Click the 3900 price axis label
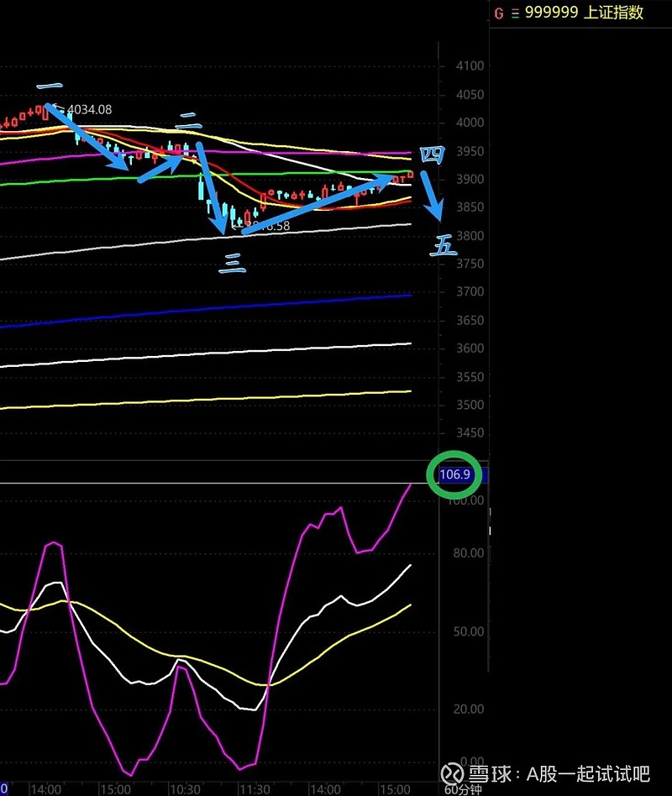The height and width of the screenshot is (796, 672). [470, 179]
